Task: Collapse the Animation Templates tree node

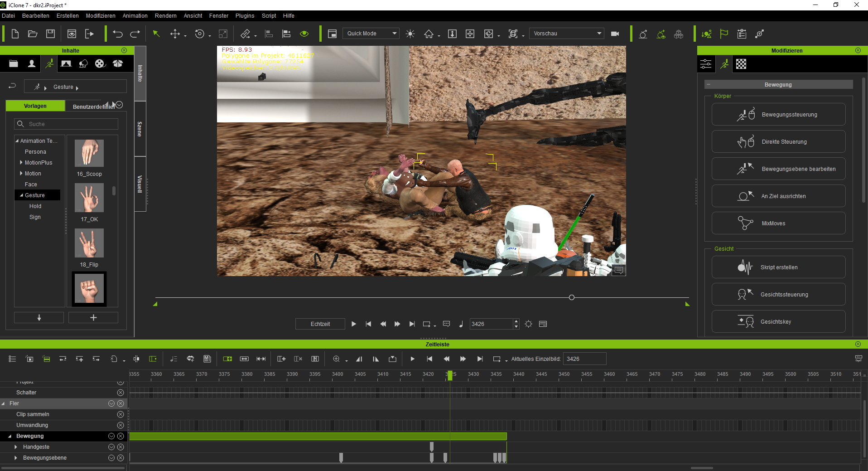Action: point(17,141)
